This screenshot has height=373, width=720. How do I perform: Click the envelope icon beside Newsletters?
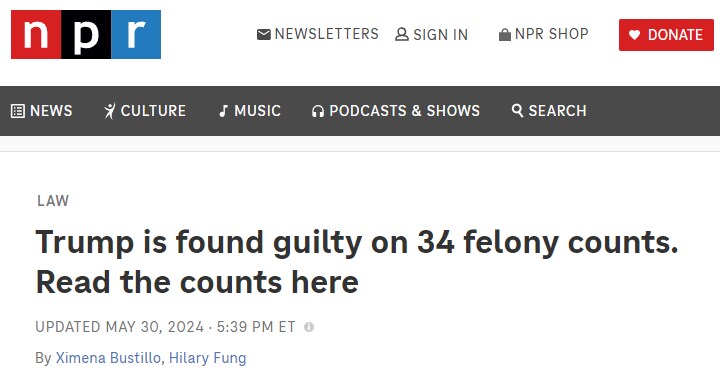coord(264,34)
